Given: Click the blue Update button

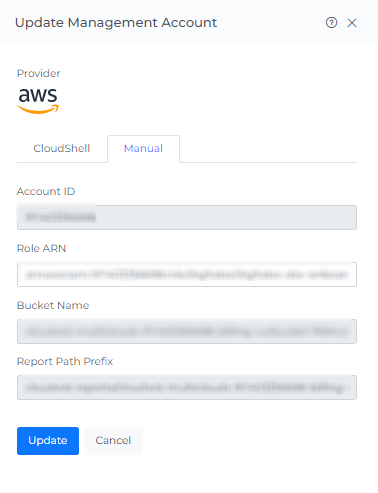Looking at the screenshot, I should 48,441.
